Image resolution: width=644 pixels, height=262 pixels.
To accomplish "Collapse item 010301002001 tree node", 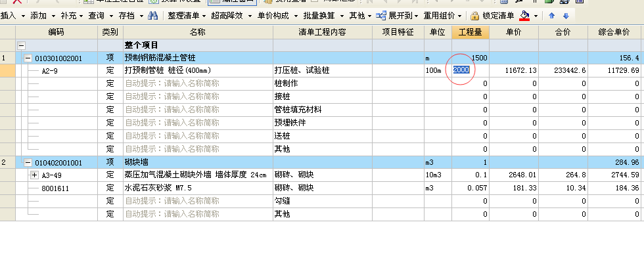I will click(28, 58).
